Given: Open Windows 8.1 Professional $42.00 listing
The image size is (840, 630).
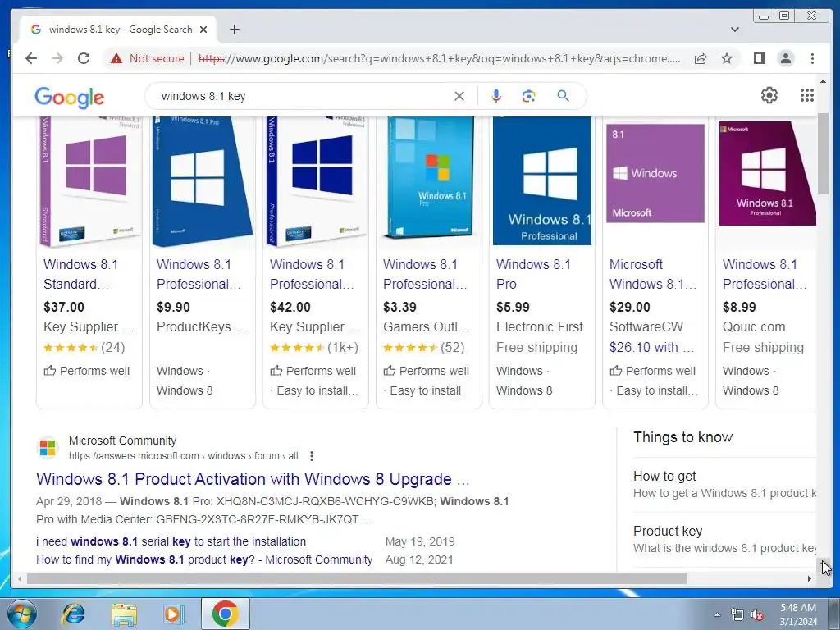Looking at the screenshot, I should click(312, 274).
